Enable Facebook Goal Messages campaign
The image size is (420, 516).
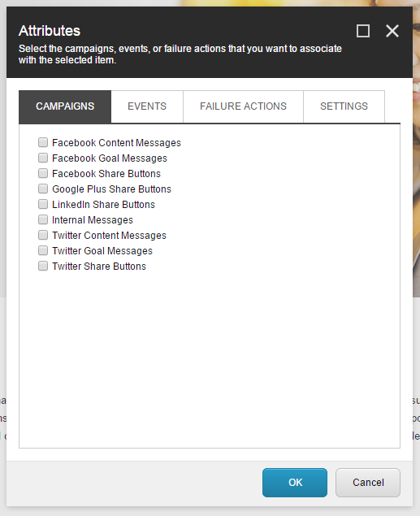[43, 158]
